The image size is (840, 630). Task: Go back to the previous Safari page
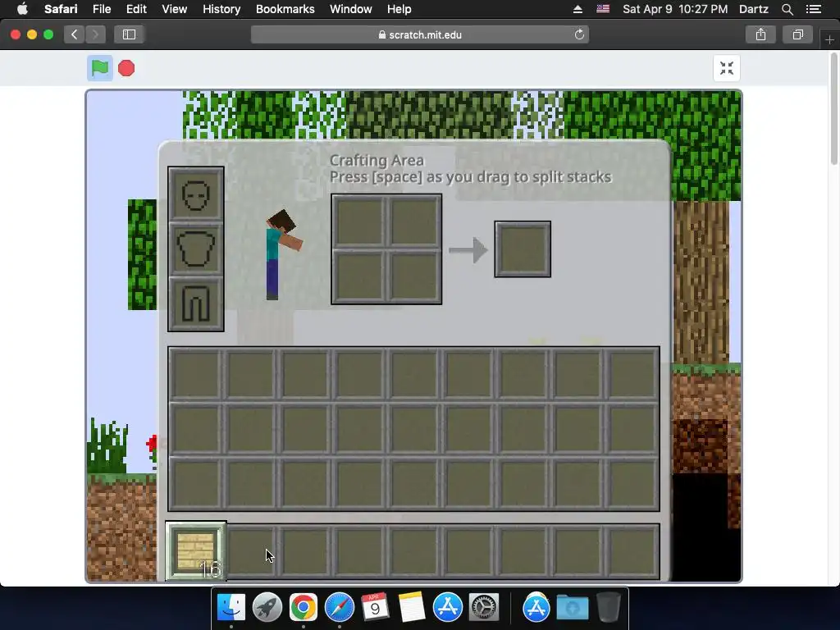74,34
